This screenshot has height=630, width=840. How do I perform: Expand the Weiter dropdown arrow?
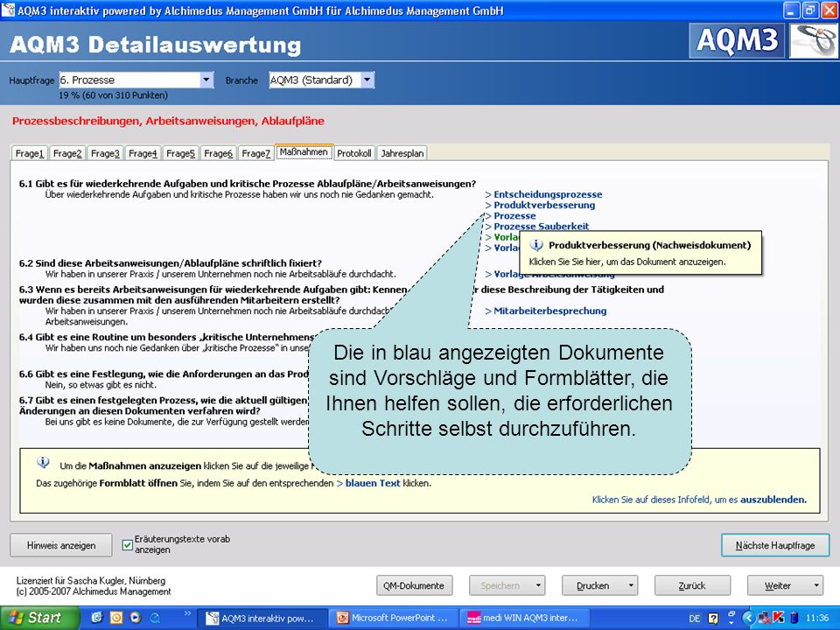pos(816,585)
